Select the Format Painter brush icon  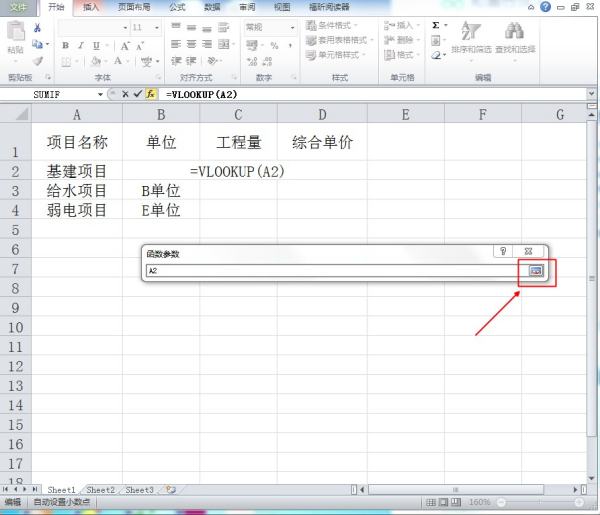38,60
